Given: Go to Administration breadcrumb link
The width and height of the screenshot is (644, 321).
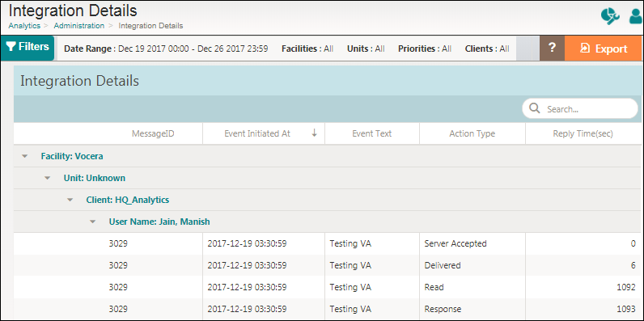Looking at the screenshot, I should [78, 25].
